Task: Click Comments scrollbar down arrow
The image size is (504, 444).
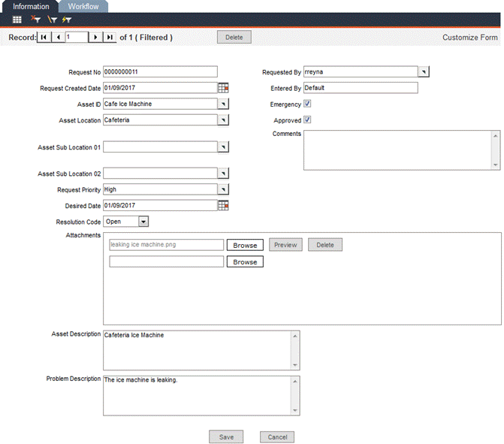Action: click(x=496, y=165)
